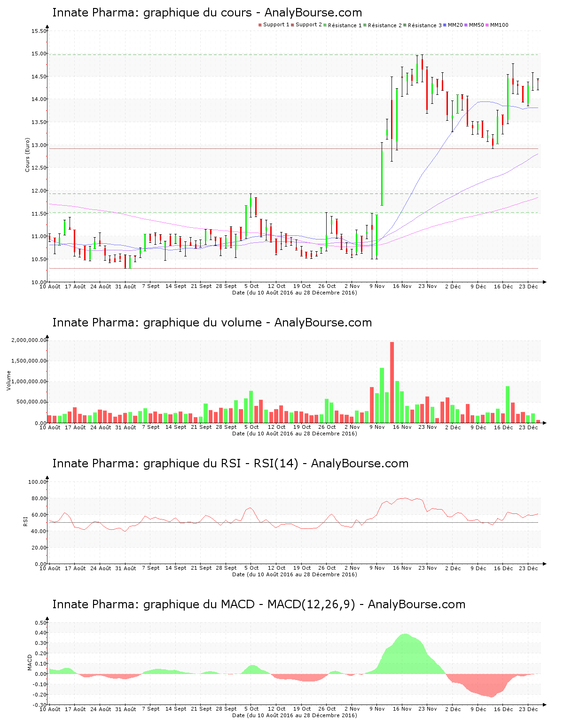Select the 'MM50' legend label
This screenshot has height=728, width=564.
[477, 25]
